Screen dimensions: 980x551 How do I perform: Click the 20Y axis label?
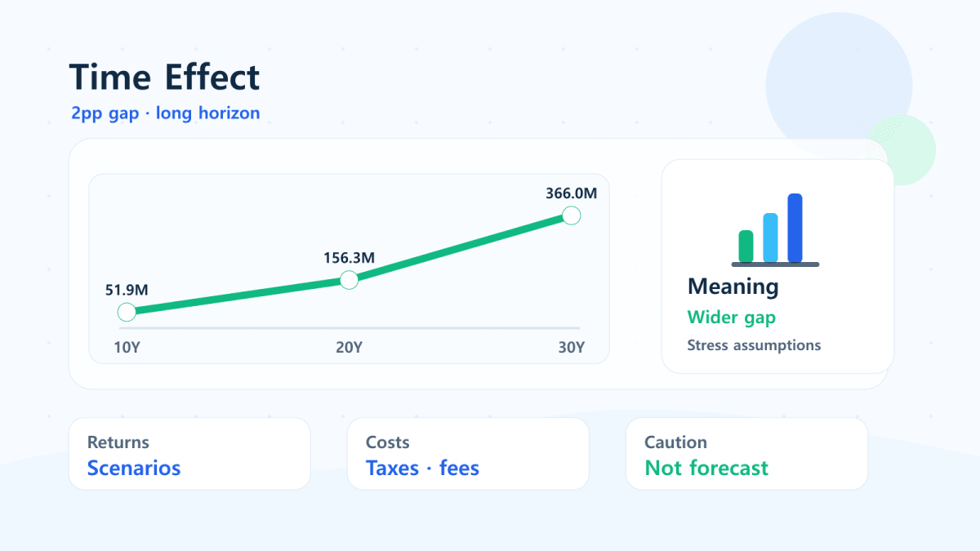(x=349, y=347)
